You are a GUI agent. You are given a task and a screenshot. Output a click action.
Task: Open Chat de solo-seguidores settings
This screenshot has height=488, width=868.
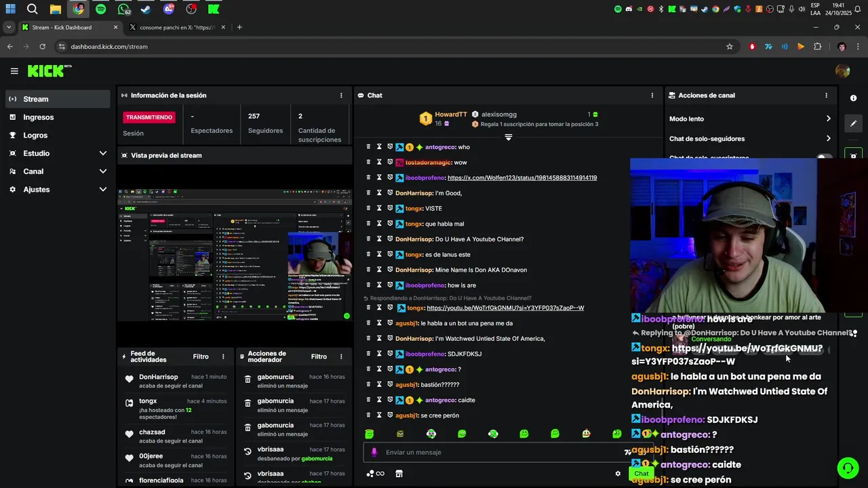click(x=750, y=139)
